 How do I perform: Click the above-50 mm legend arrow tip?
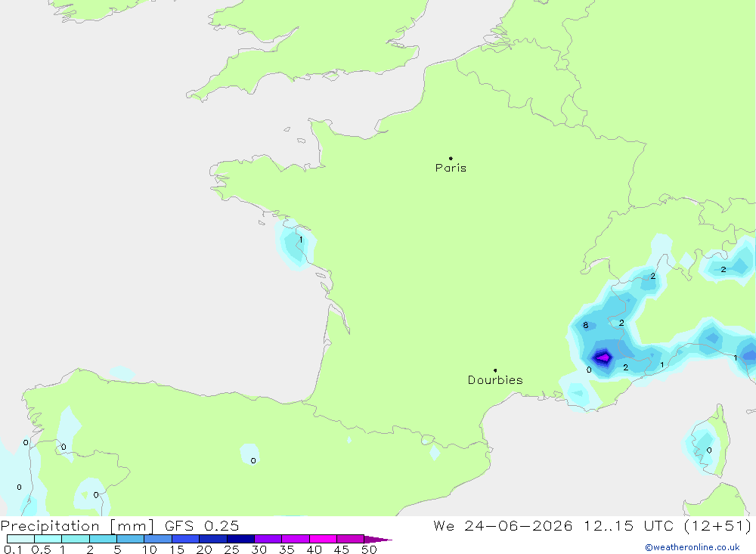(378, 540)
